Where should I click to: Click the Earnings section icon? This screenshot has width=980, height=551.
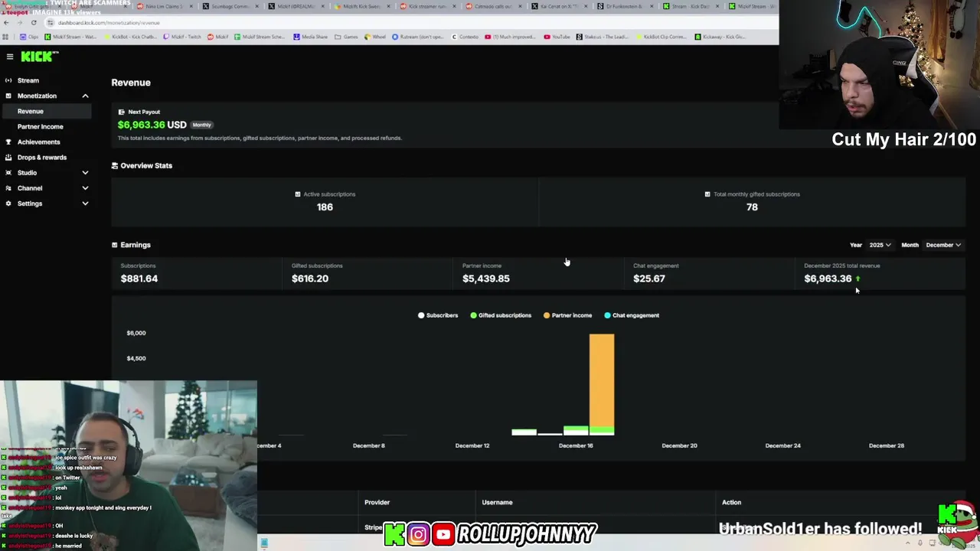[115, 245]
